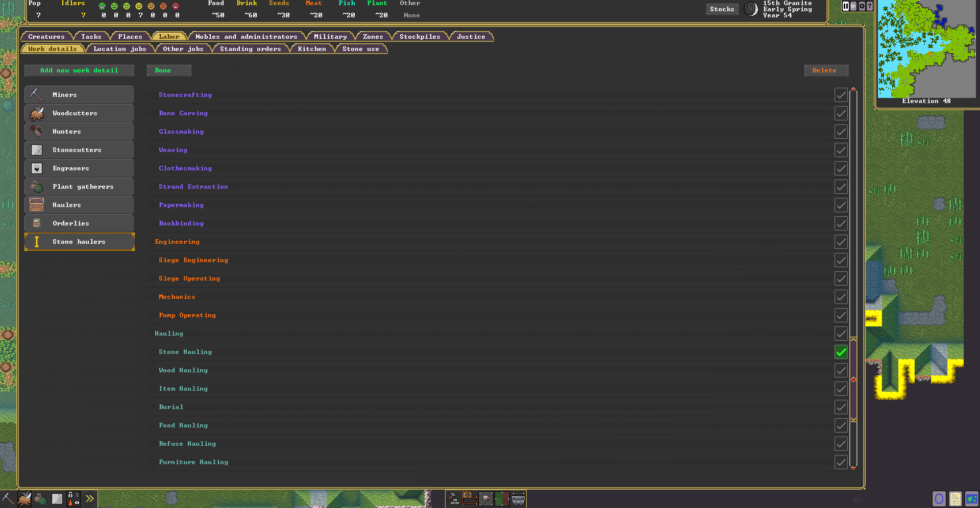Enable the Food Hauling checkbox

tap(841, 425)
